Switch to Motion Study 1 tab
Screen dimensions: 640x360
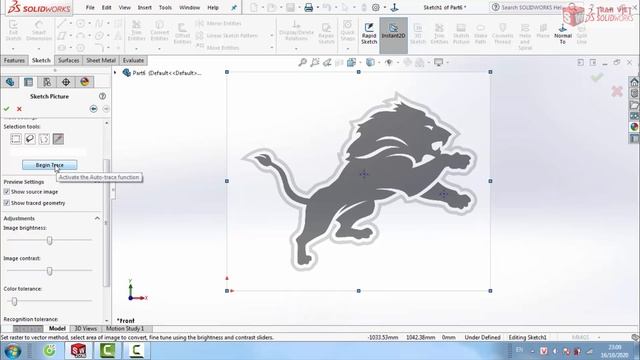tap(125, 329)
